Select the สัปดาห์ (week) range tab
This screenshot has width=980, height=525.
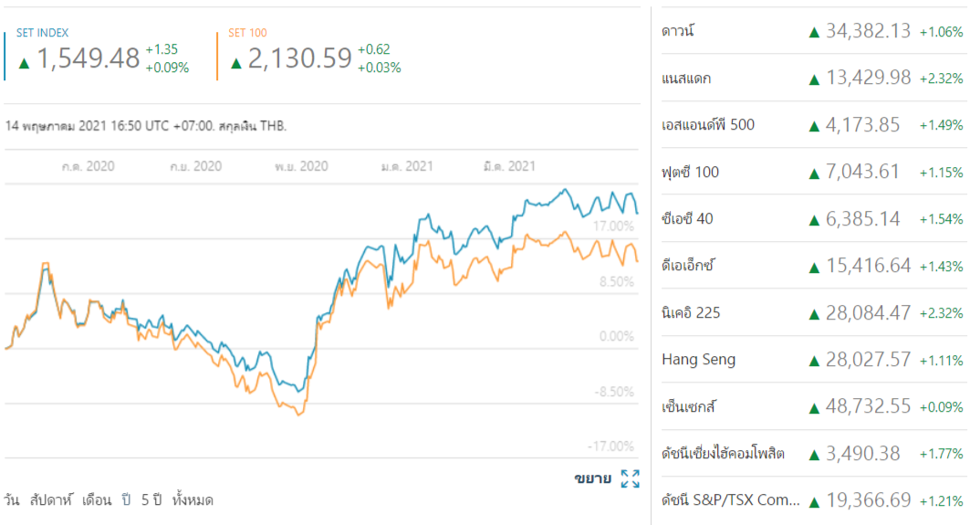coord(51,500)
